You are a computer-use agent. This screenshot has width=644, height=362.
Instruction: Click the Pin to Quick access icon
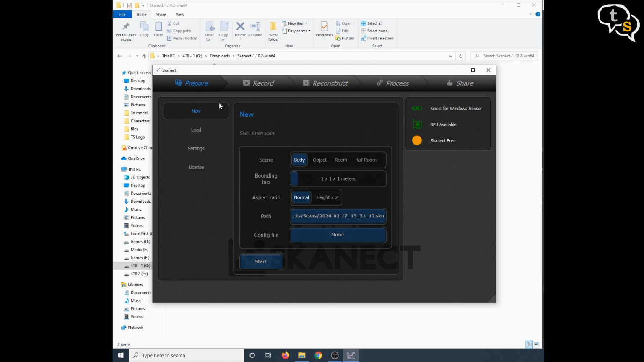(x=126, y=27)
